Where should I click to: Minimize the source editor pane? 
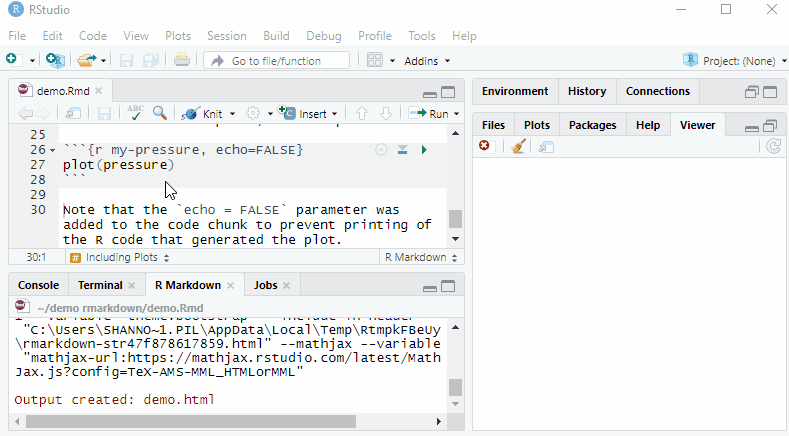point(430,93)
